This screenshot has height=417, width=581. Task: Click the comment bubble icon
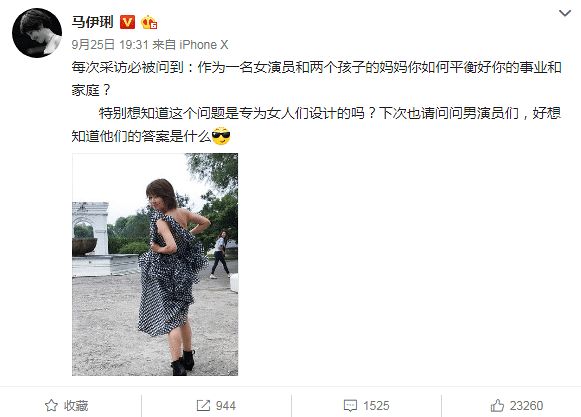(x=350, y=406)
